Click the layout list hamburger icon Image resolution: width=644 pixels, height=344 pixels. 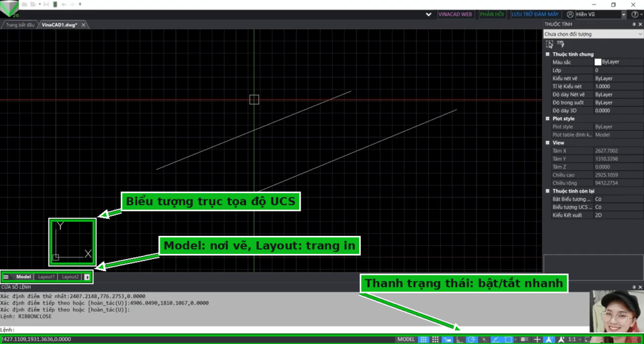pos(6,277)
